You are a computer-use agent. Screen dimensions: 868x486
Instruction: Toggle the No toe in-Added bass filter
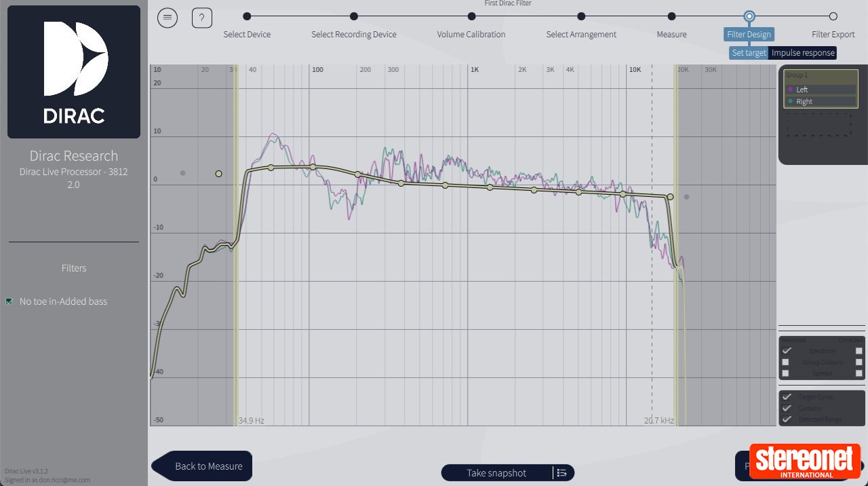click(9, 301)
